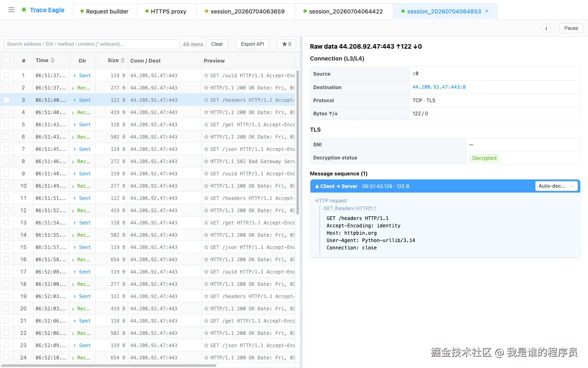588x368 pixels.
Task: Toggle the select-all header checkbox
Action: pos(7,61)
